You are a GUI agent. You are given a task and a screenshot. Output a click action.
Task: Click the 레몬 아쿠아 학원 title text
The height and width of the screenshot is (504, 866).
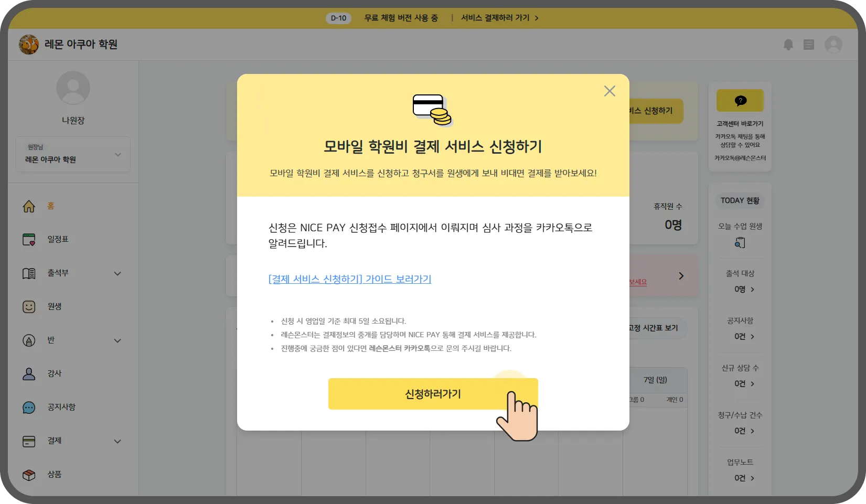coord(81,45)
